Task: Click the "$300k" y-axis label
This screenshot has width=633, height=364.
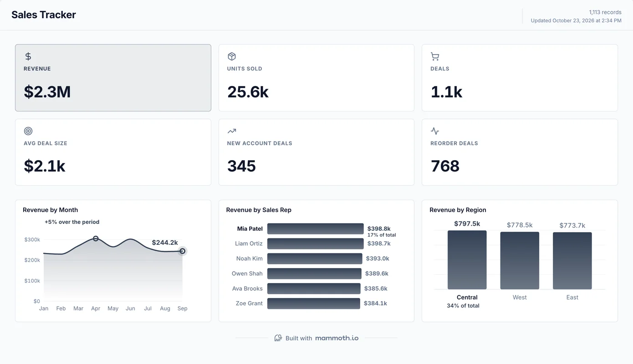Action: click(32, 239)
